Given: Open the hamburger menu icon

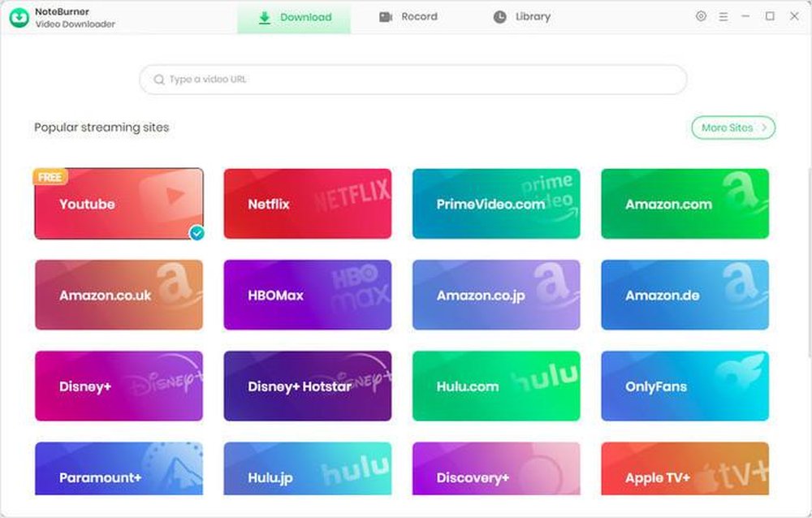Looking at the screenshot, I should [723, 16].
